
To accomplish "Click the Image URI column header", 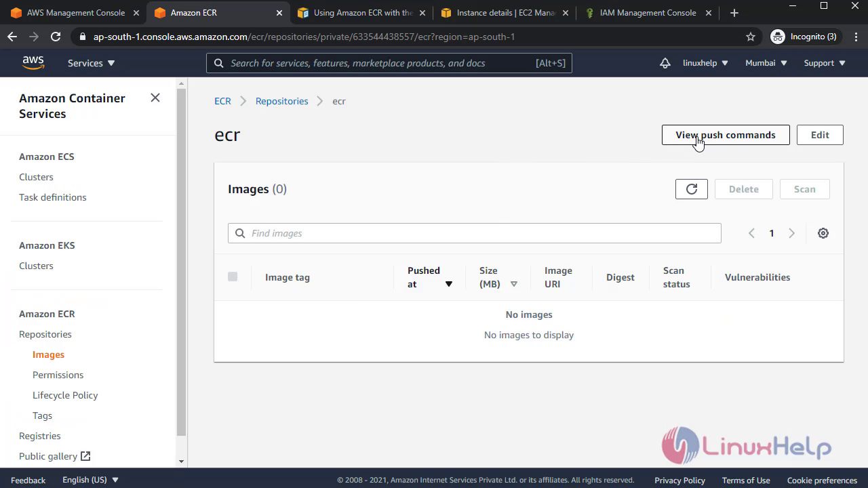I will (x=558, y=277).
